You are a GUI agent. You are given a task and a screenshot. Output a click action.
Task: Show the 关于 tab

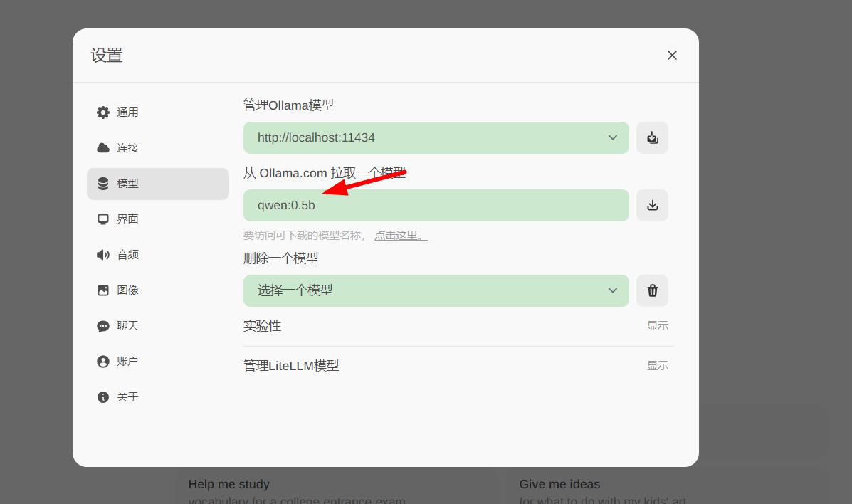[x=157, y=397]
